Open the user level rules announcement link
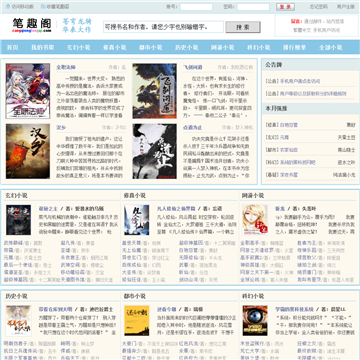Image resolution: width=360 pixels, height=360 pixels. pos(313,94)
